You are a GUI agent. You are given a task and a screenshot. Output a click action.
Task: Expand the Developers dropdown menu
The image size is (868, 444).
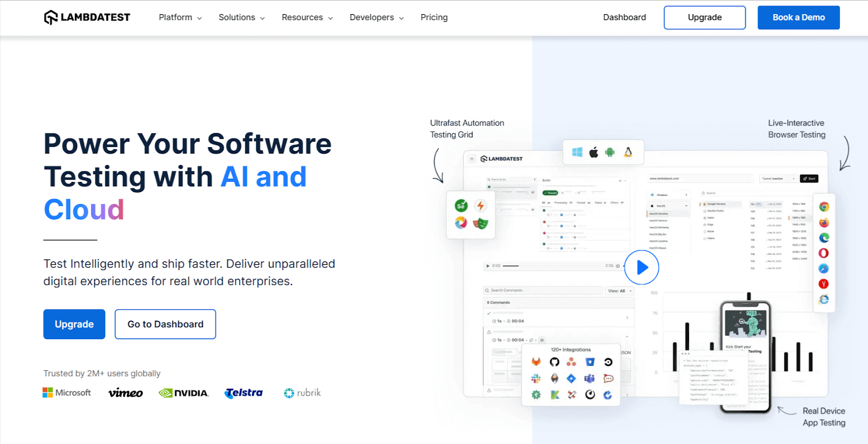click(376, 17)
